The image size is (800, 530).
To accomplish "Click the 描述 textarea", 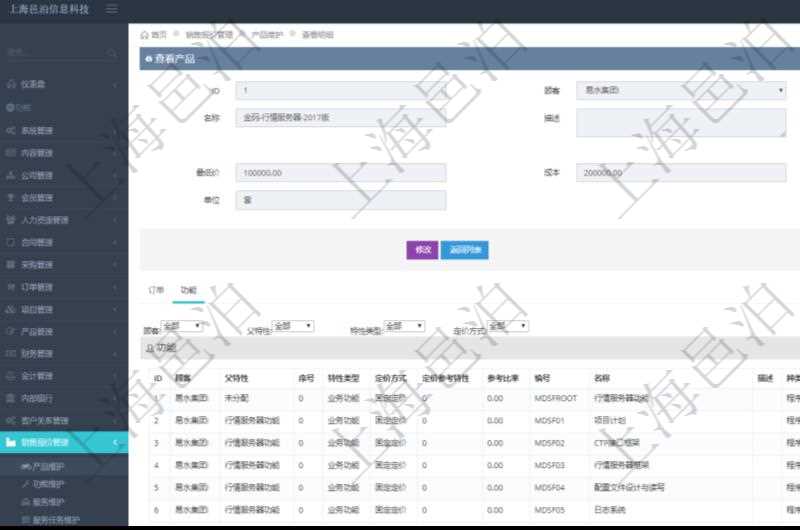I will tap(681, 122).
